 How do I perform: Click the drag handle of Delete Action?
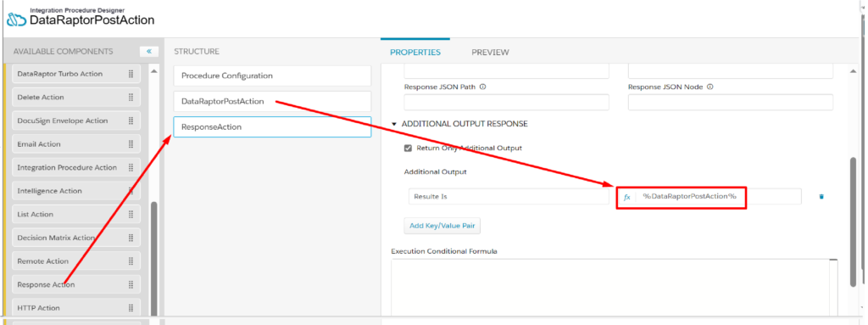(131, 97)
